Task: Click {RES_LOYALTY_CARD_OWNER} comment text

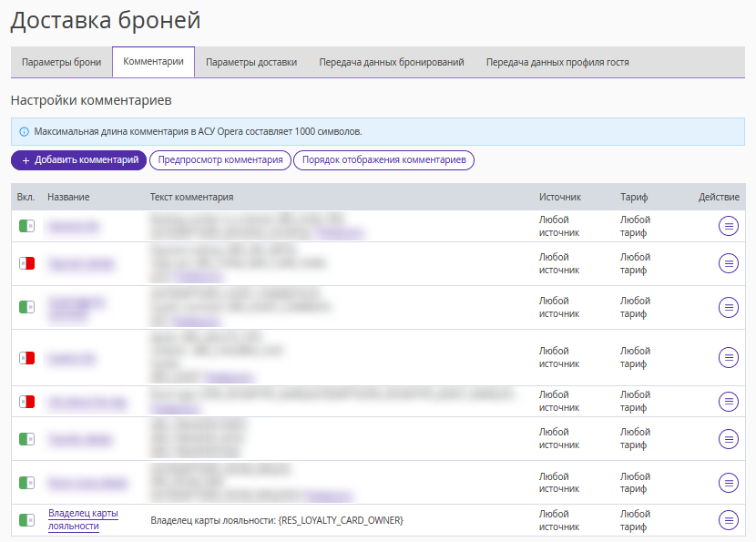Action: tap(341, 520)
